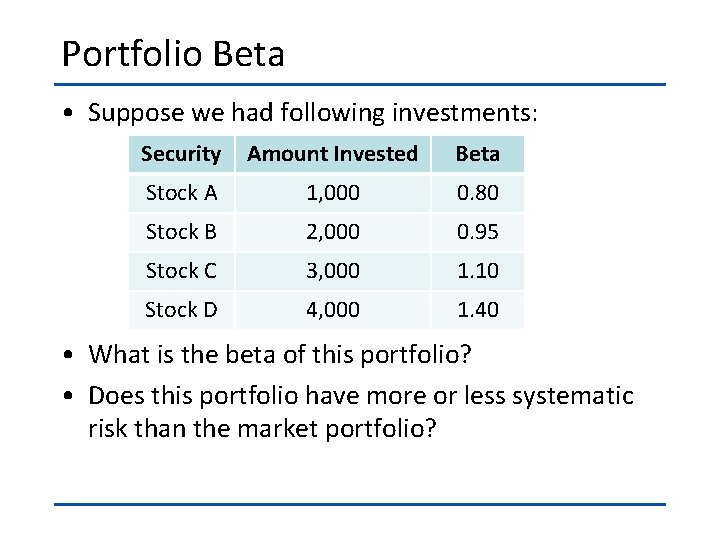This screenshot has height=540, width=720.
Task: Click the "Beta" column header cell
Action: coord(477,154)
